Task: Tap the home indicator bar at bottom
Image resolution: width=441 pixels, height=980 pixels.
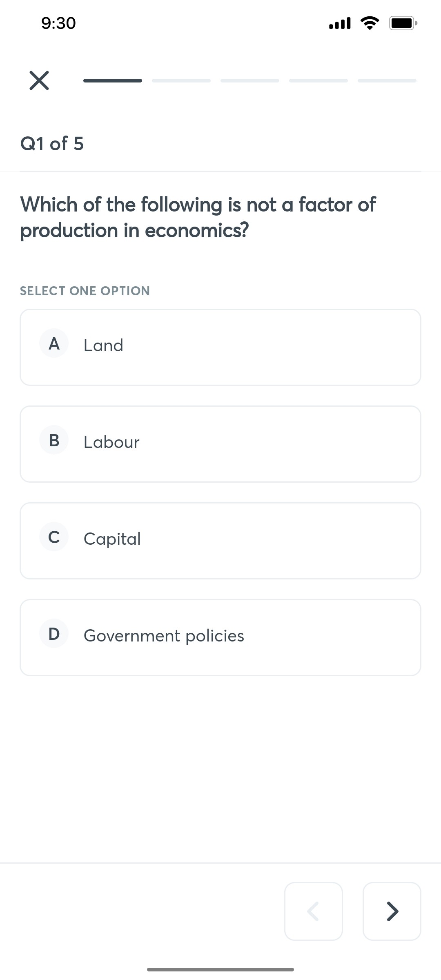Action: coord(220,969)
